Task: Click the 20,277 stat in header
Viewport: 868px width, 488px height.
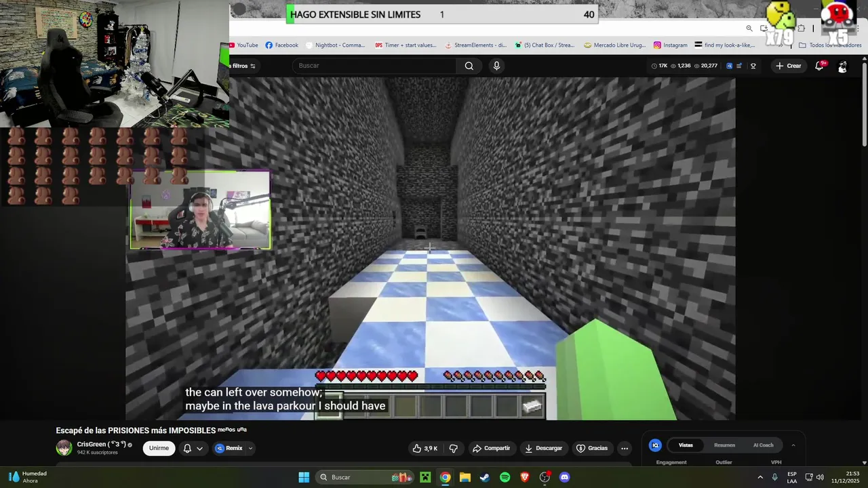Action: pyautogui.click(x=705, y=66)
